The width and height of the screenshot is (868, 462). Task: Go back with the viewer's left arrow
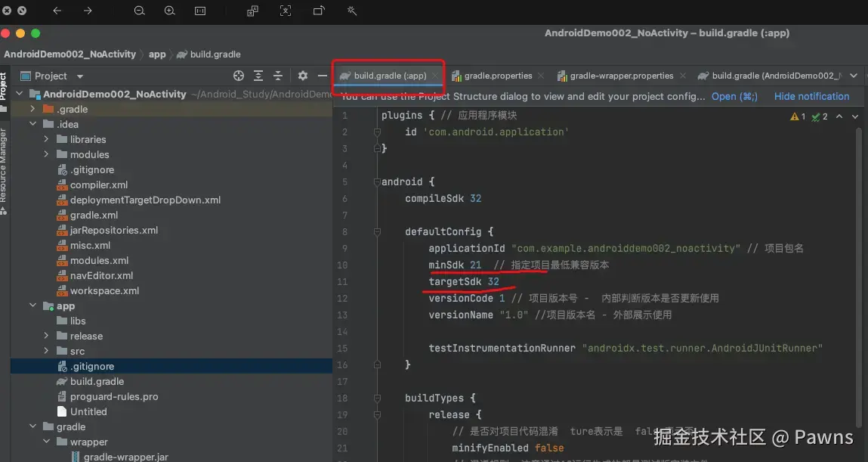[57, 11]
